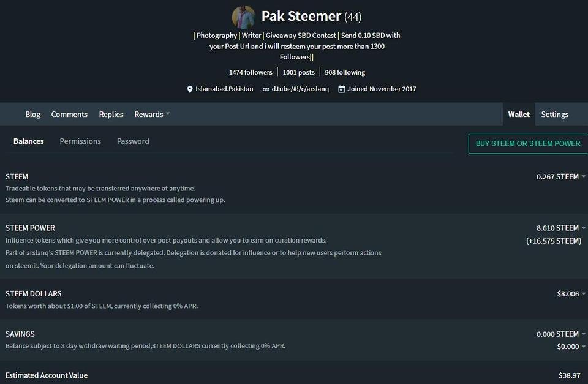The width and height of the screenshot is (588, 384).
Task: Select the Wallet tab
Action: tap(519, 114)
